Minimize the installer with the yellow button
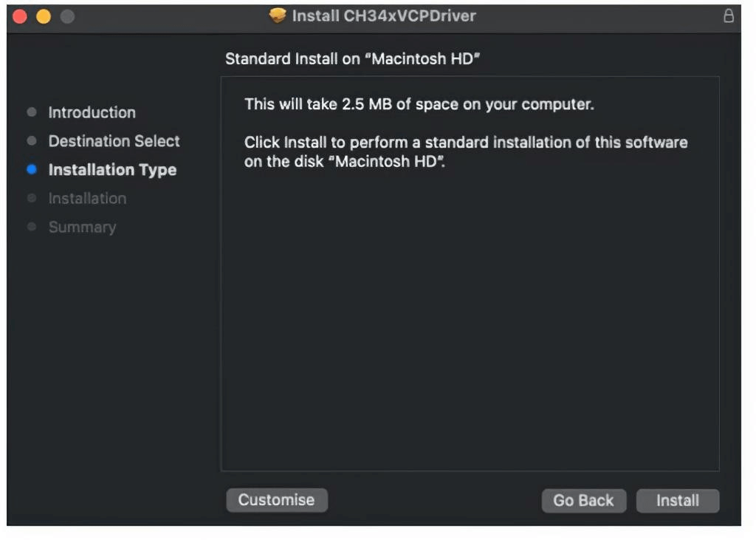 (x=44, y=16)
